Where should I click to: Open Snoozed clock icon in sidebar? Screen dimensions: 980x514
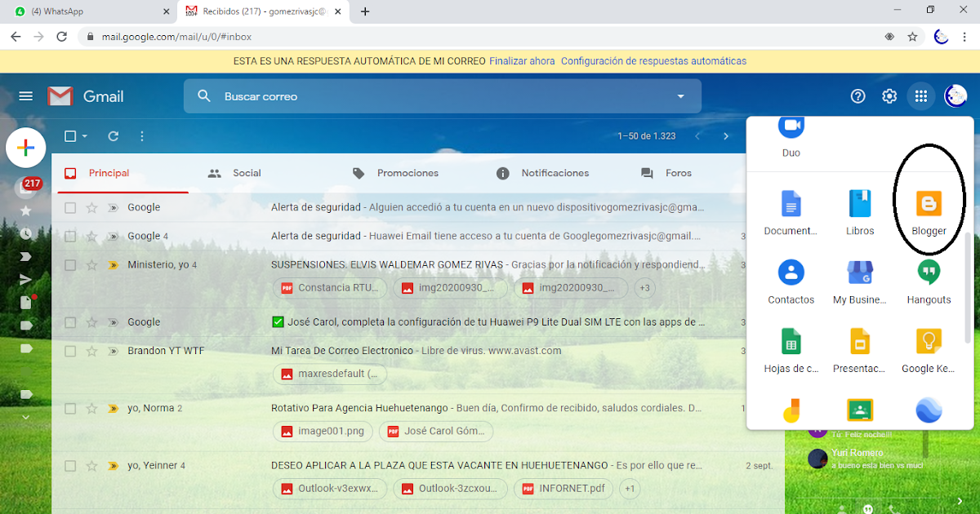click(x=25, y=233)
